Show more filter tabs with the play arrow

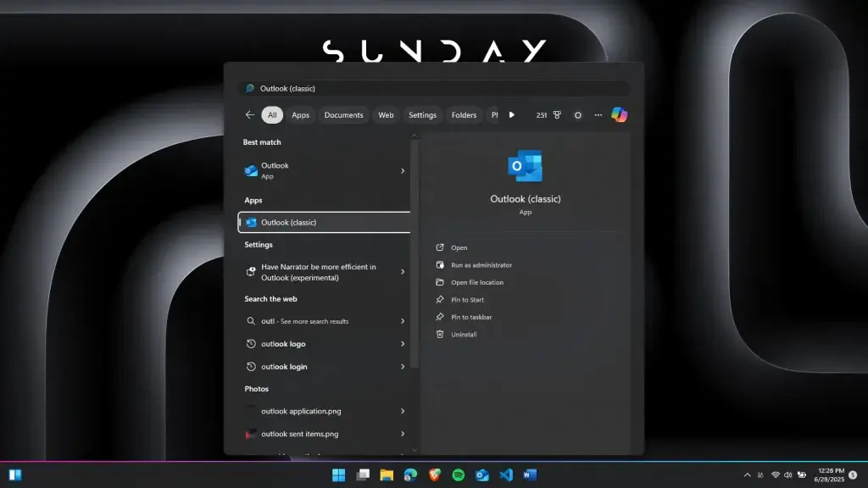[x=511, y=115]
